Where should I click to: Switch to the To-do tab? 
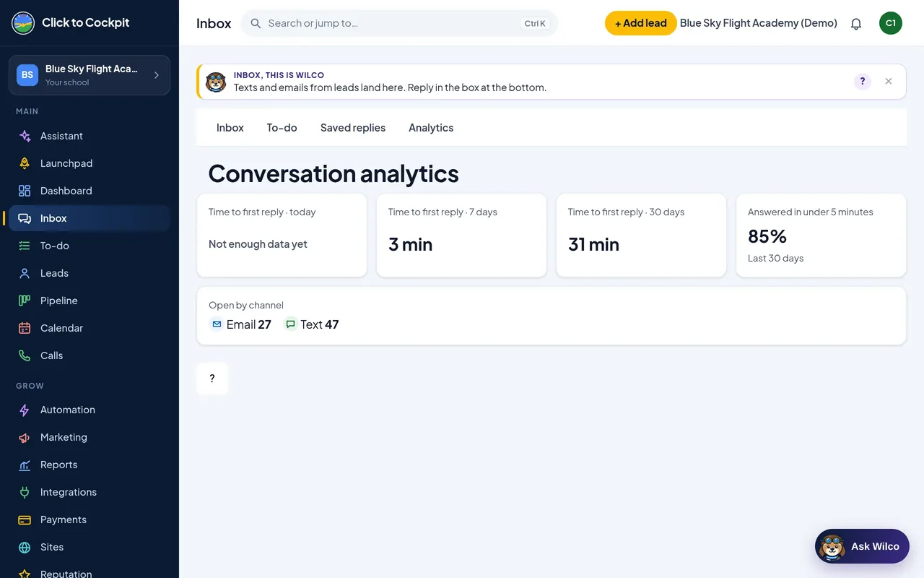[x=282, y=128]
